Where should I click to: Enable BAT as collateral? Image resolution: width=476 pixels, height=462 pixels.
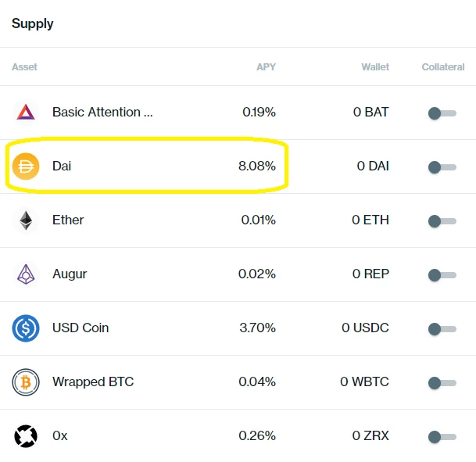tap(442, 113)
